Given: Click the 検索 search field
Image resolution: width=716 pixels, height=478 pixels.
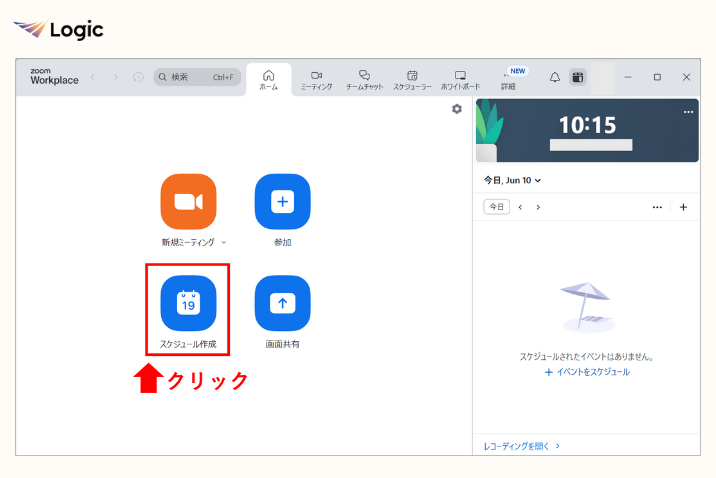Looking at the screenshot, I should click(x=197, y=77).
